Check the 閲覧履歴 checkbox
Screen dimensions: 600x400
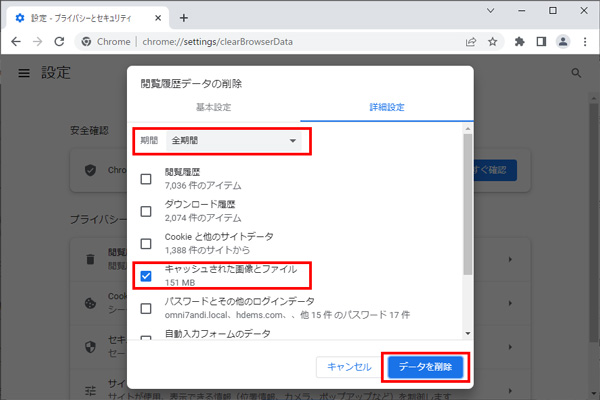[x=146, y=179]
